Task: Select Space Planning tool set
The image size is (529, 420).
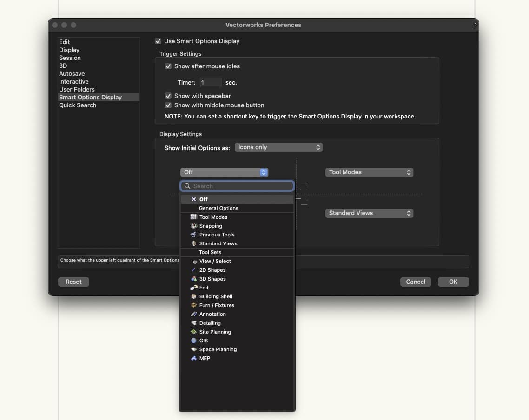Action: tap(237, 349)
